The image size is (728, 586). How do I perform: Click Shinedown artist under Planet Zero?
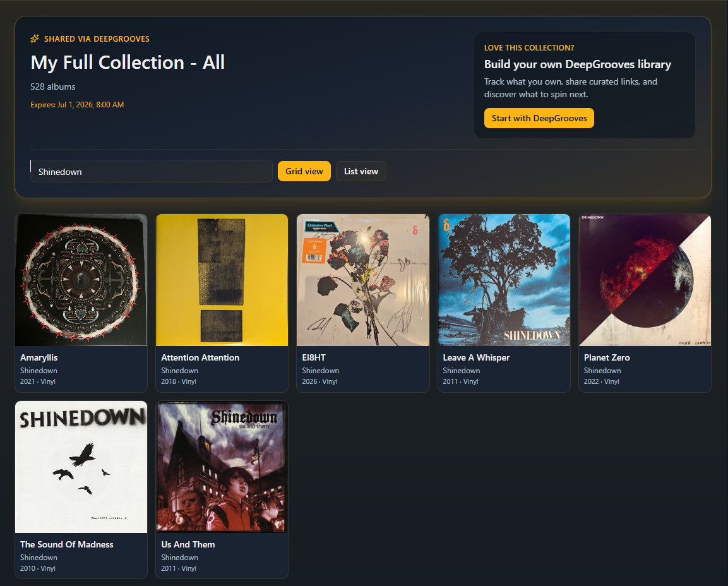[602, 371]
